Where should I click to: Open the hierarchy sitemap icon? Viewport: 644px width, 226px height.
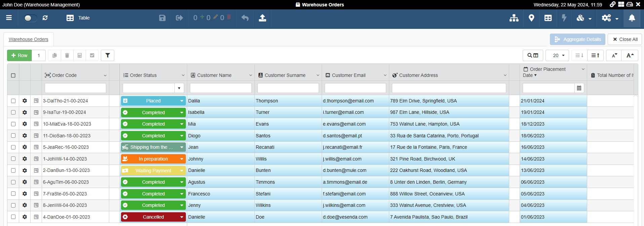(514, 18)
